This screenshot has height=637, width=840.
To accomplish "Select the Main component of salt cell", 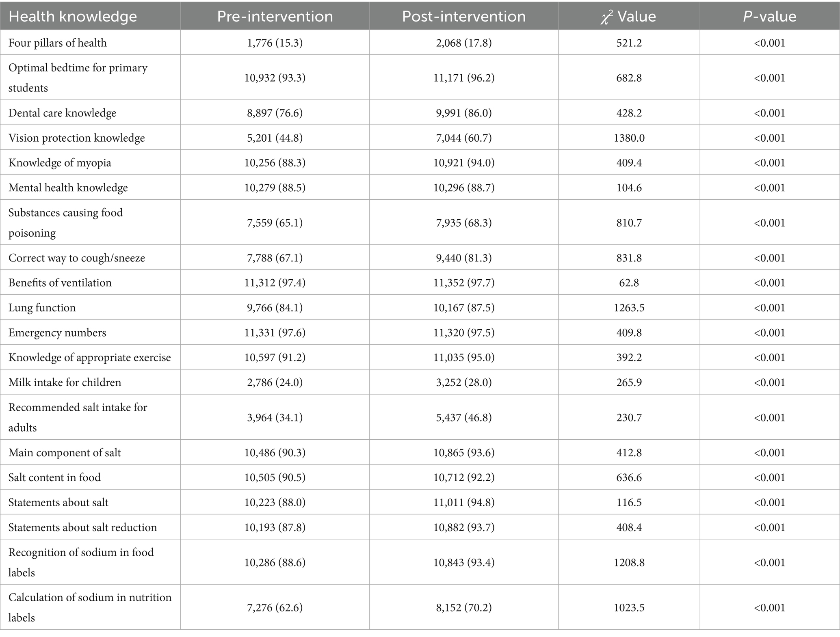I will click(65, 452).
